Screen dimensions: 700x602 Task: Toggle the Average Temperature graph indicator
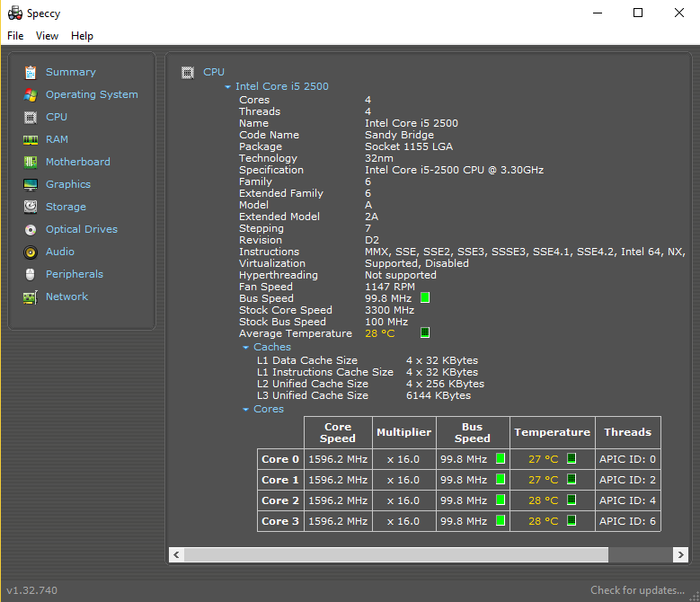(x=425, y=332)
